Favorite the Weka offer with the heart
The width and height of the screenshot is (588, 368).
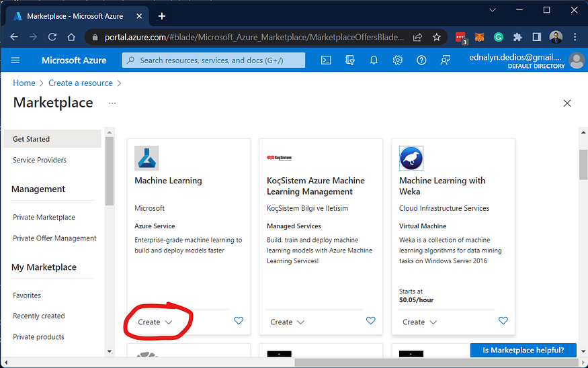pos(503,321)
